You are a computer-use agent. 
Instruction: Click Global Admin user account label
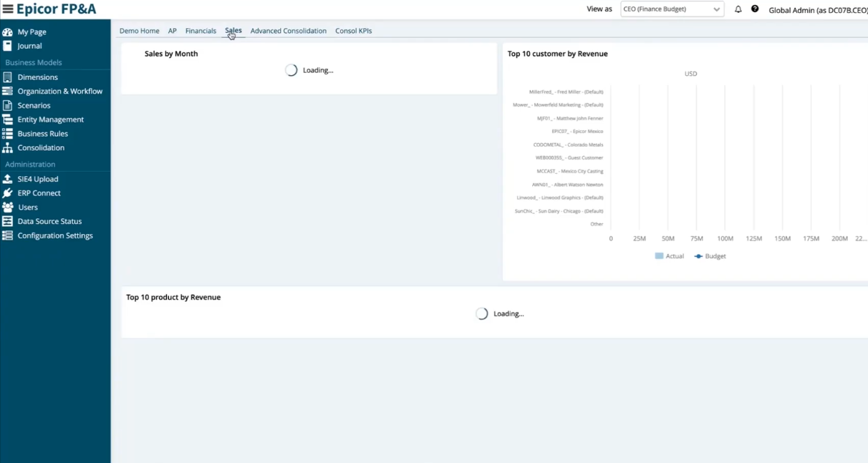click(x=818, y=10)
